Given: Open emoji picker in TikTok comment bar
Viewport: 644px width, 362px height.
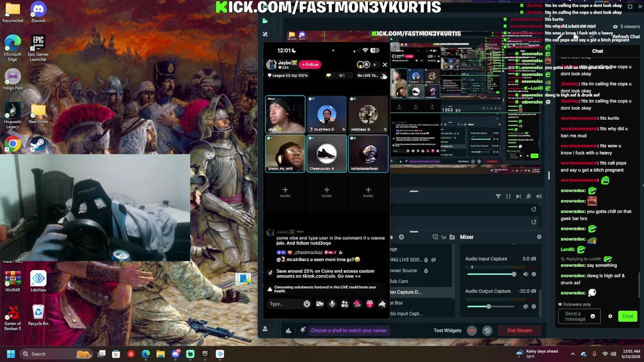Looking at the screenshot, I should 307,304.
